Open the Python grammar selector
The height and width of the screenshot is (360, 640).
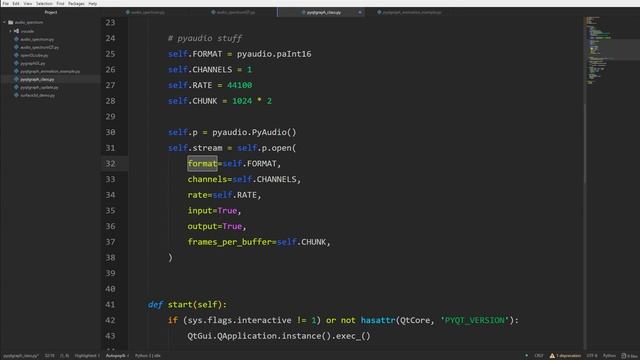coord(609,356)
